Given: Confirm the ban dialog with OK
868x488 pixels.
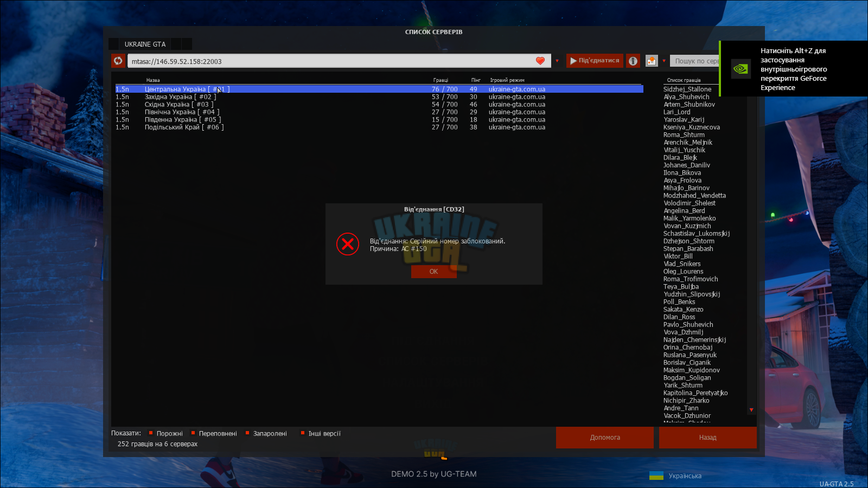Looking at the screenshot, I should [433, 272].
